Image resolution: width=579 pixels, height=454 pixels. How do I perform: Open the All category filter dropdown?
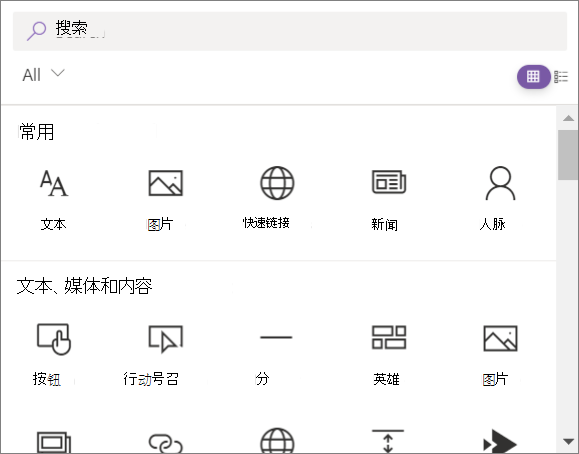(43, 75)
